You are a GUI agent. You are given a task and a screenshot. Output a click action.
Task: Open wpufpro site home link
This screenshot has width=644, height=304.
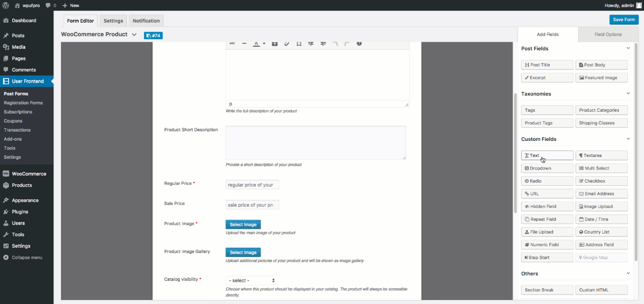[x=28, y=5]
